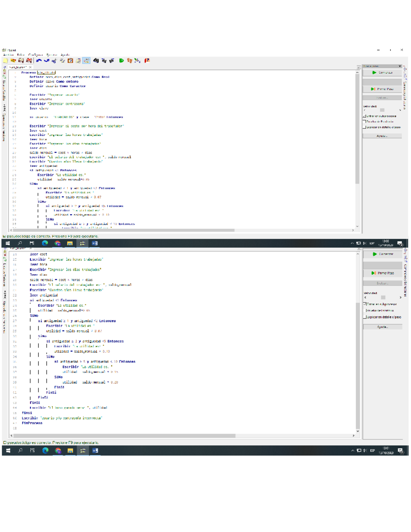Open Microsoft Edge from the upper taskbar

pos(45,243)
